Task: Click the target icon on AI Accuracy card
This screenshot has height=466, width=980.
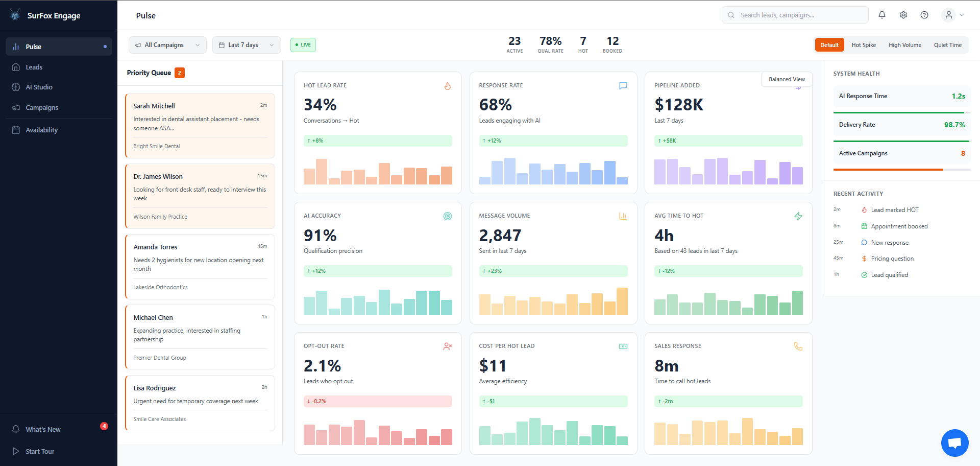Action: 448,216
